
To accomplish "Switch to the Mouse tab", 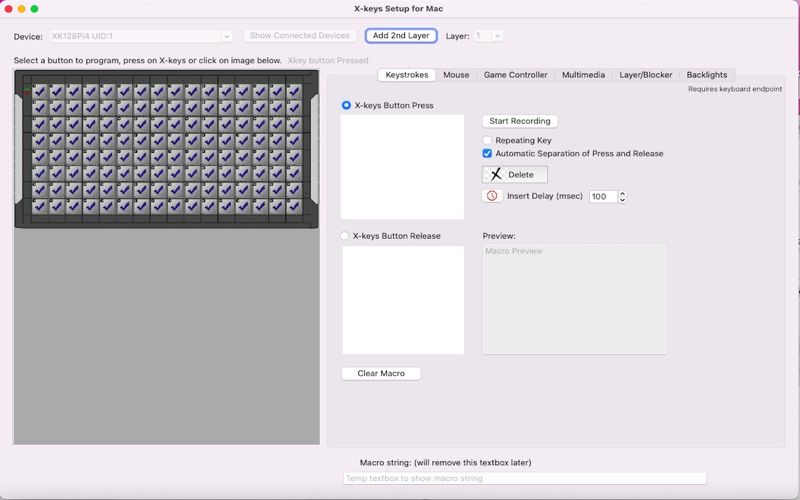I will click(x=456, y=75).
